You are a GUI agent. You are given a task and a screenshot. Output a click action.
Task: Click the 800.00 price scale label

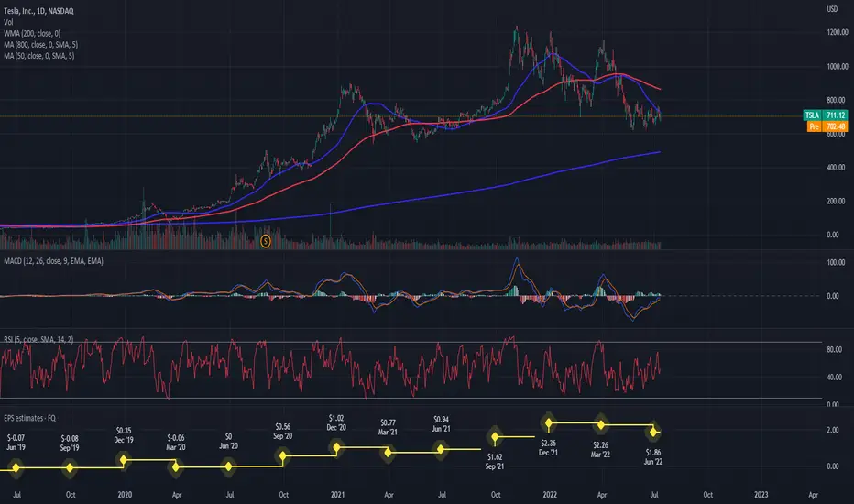[x=836, y=100]
